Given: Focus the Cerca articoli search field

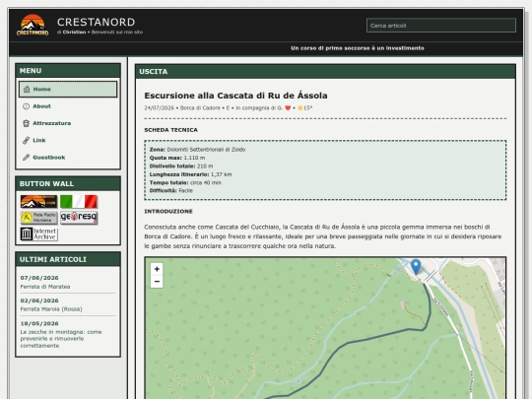Looking at the screenshot, I should 441,26.
